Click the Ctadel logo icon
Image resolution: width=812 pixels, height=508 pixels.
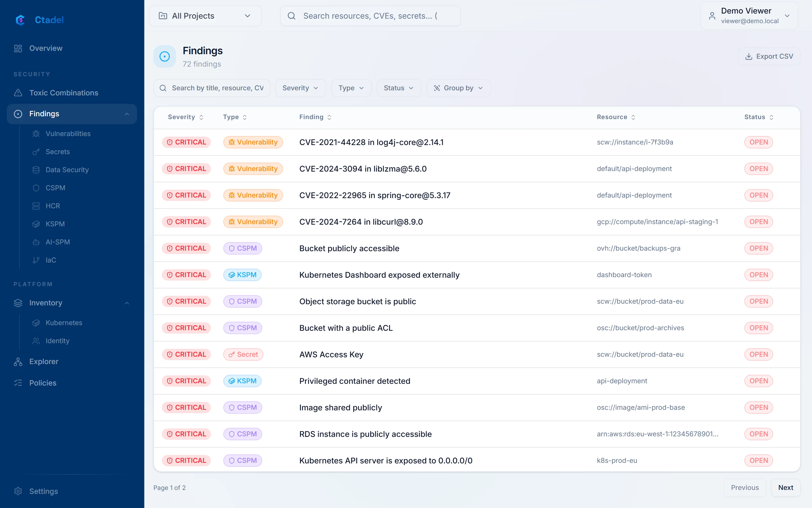[21, 20]
